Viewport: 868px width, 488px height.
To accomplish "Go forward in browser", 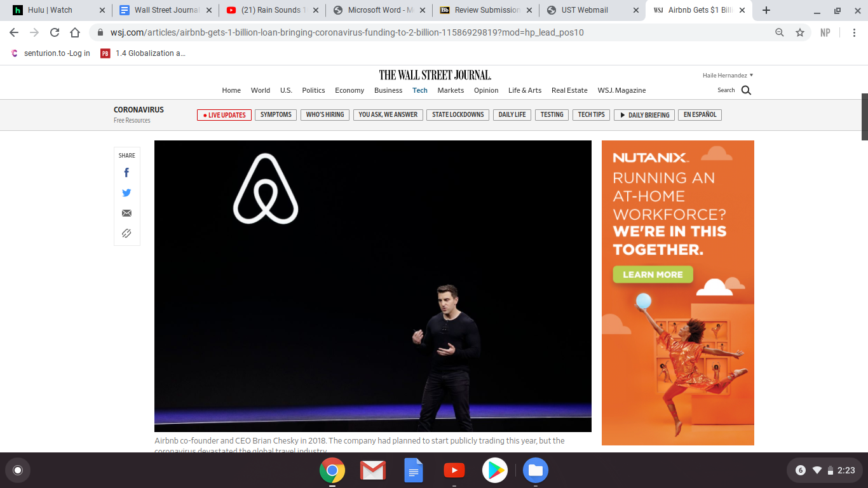I will pos(34,32).
